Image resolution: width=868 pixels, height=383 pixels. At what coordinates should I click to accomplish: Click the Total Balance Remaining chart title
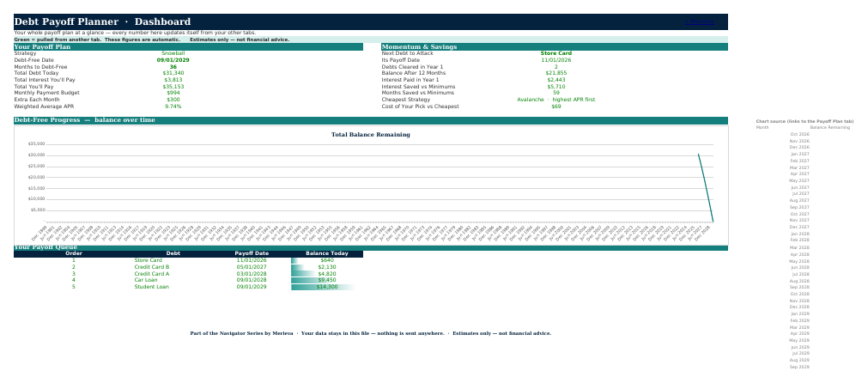371,135
